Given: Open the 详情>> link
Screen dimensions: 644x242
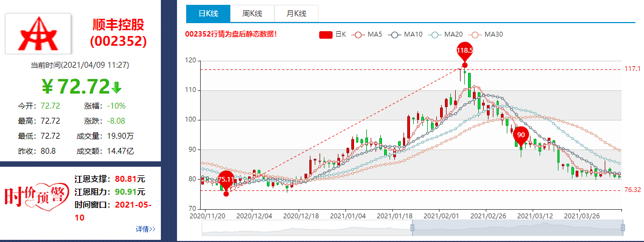Looking at the screenshot, I should (x=145, y=229).
